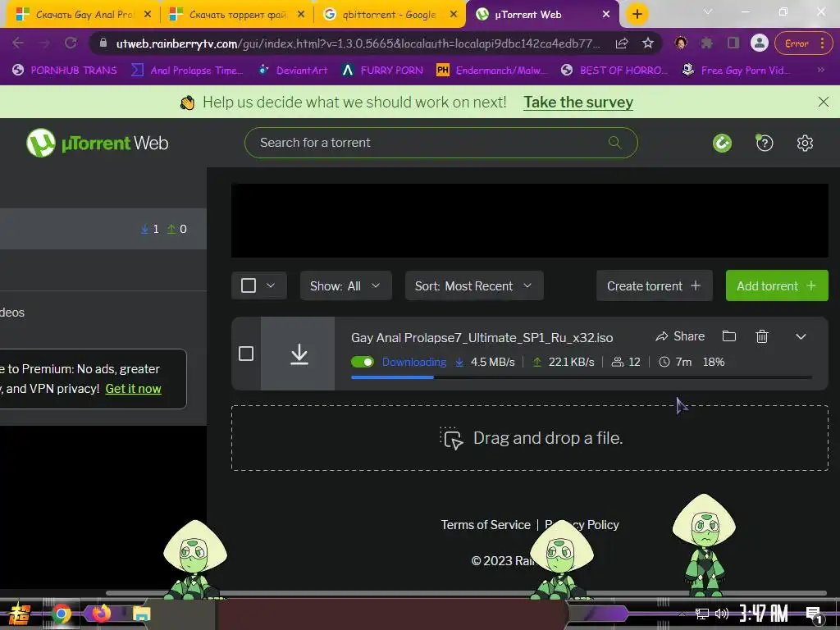Viewport: 840px width, 630px height.
Task: Click the Get it now premium link
Action: pyautogui.click(x=134, y=388)
